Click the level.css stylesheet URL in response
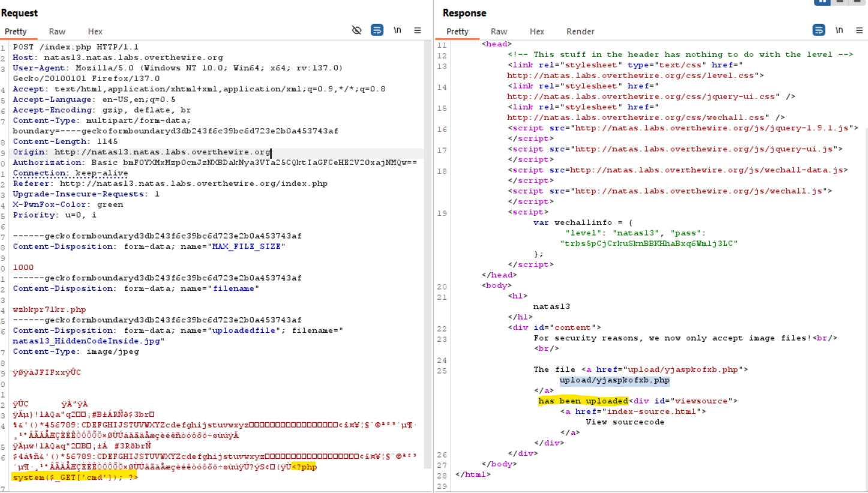The image size is (868, 493). coord(633,76)
